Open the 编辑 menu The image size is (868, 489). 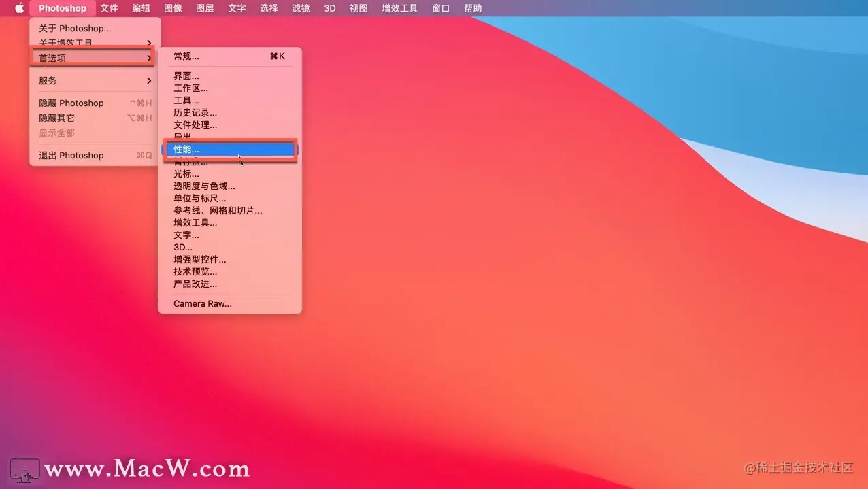(141, 8)
